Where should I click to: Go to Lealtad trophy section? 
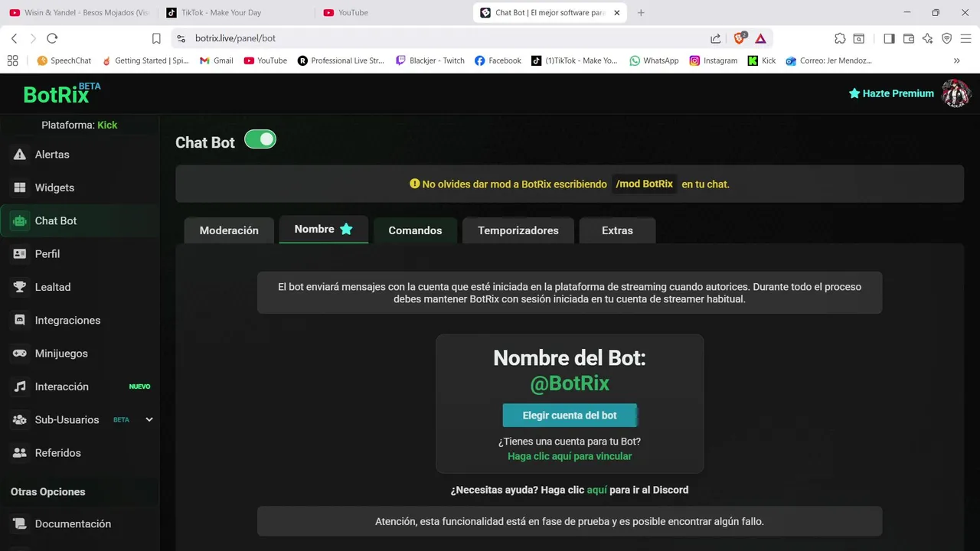(52, 287)
